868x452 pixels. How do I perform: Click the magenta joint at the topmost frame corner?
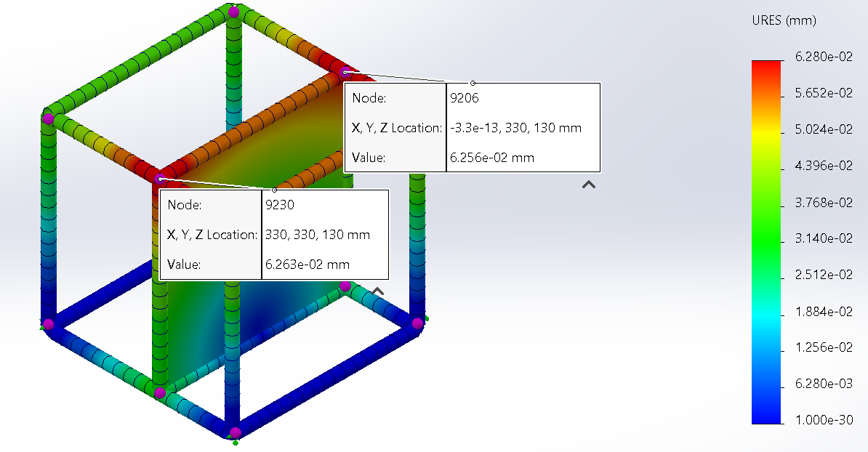pyautogui.click(x=233, y=12)
